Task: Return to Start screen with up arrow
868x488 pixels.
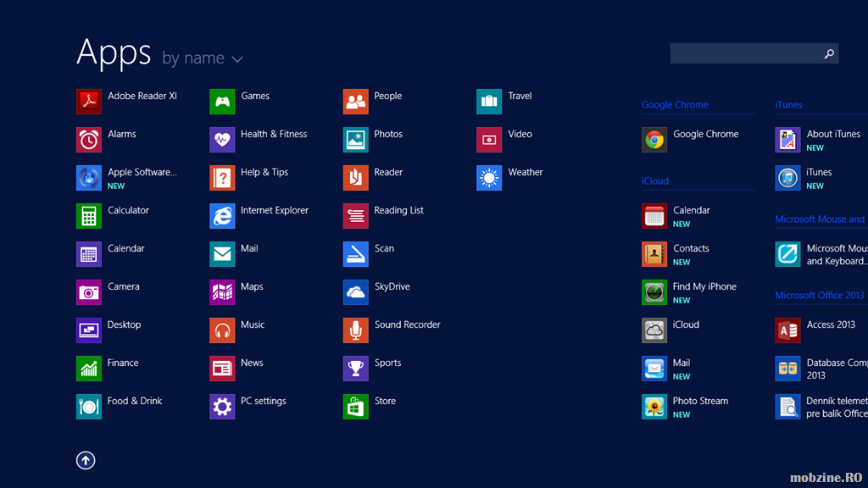Action: (x=86, y=460)
